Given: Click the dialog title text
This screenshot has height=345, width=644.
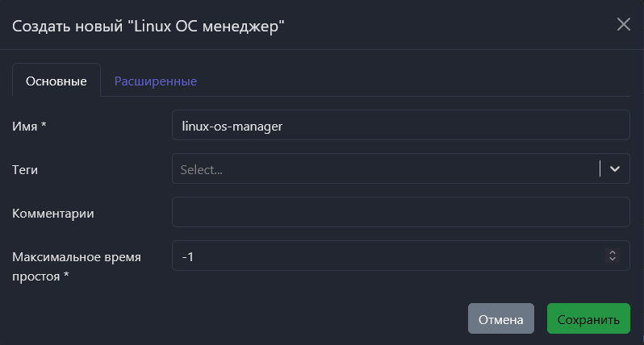Looking at the screenshot, I should click(x=148, y=26).
